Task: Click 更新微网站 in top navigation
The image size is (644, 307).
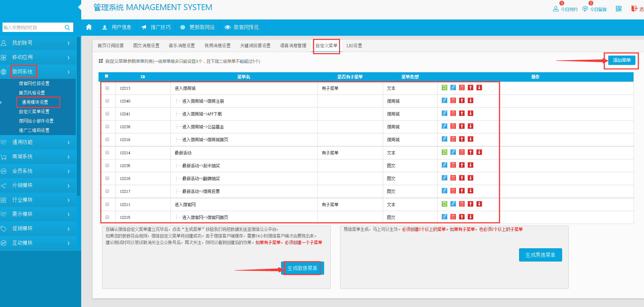Action: coord(197,27)
